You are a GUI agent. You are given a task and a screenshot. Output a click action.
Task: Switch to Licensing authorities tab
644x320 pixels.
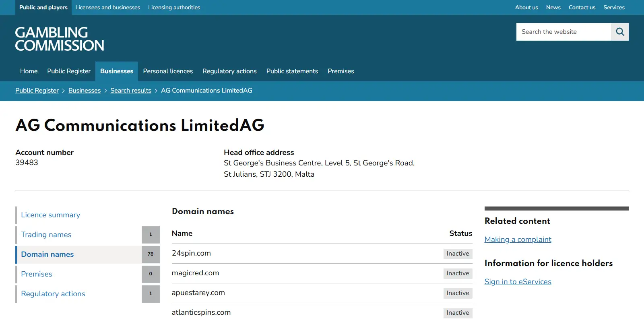coord(174,8)
